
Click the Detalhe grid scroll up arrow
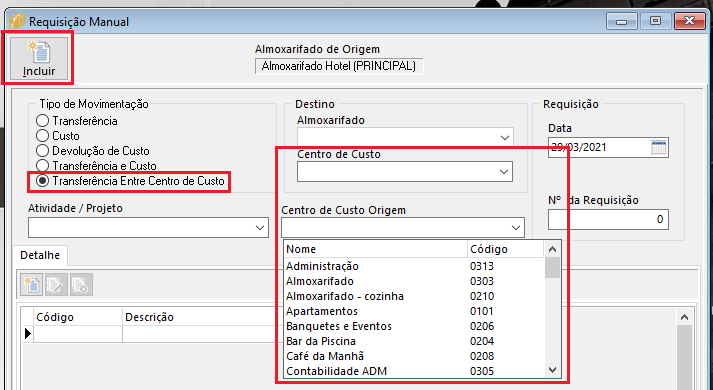[684, 317]
